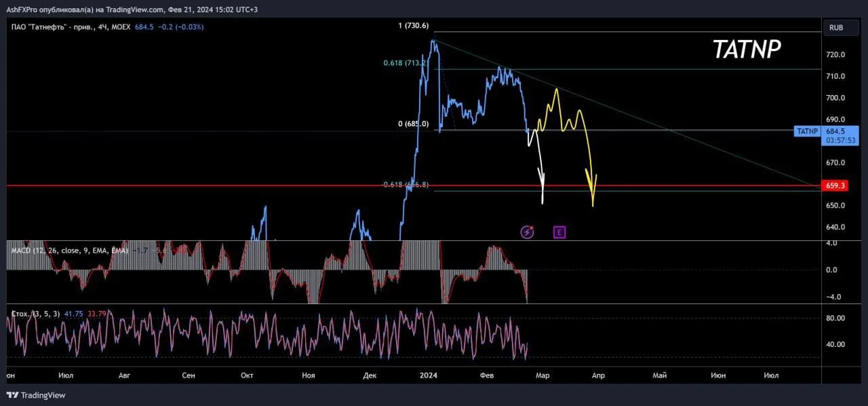Click the Май month label

pyautogui.click(x=659, y=375)
